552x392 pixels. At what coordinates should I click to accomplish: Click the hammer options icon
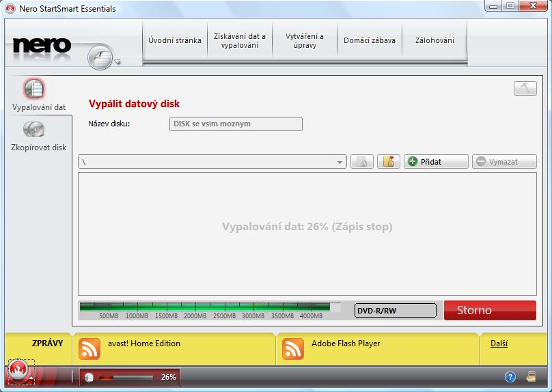click(x=525, y=89)
